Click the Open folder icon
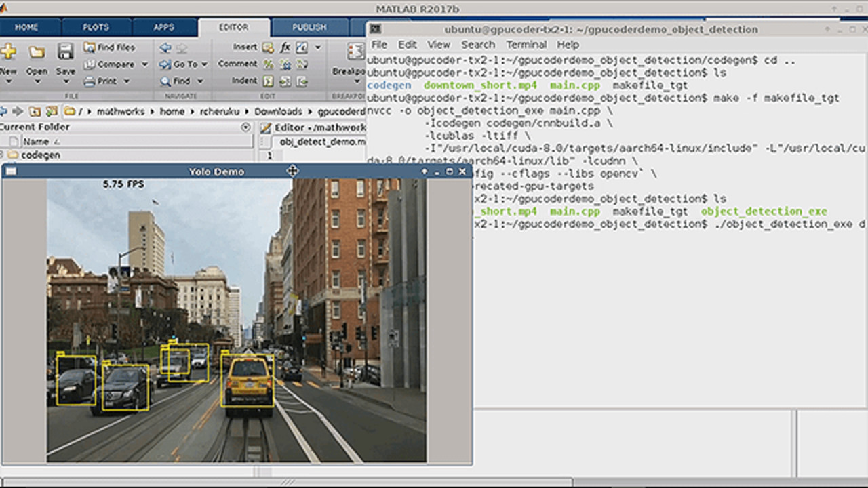The width and height of the screenshot is (868, 488). (x=37, y=52)
